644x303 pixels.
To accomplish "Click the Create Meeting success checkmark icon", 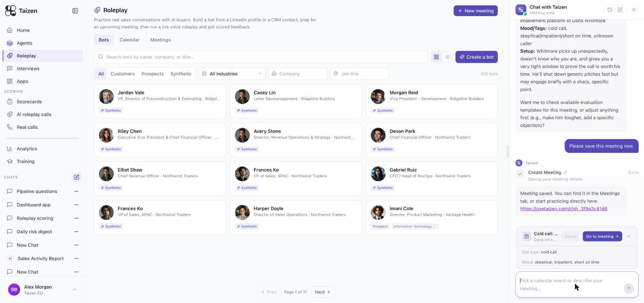I will click(x=520, y=174).
